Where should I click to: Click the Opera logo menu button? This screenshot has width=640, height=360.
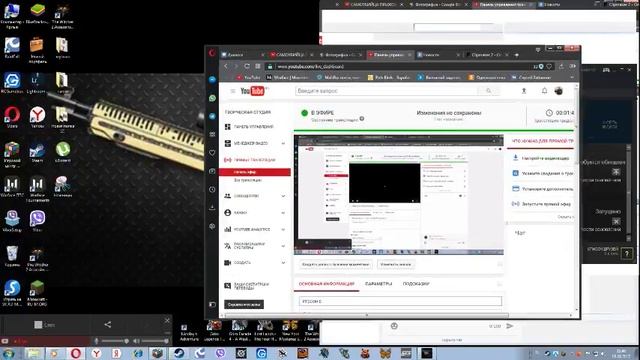212,53
